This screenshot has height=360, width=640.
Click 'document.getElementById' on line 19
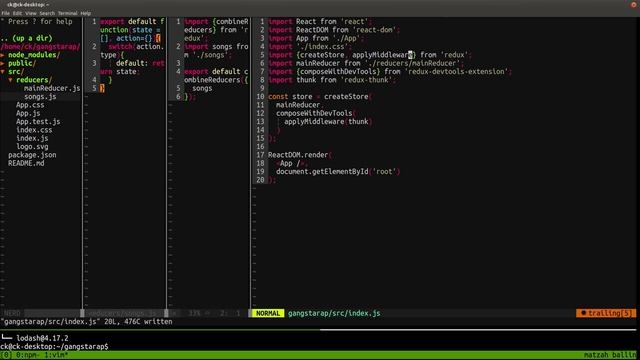[322, 172]
